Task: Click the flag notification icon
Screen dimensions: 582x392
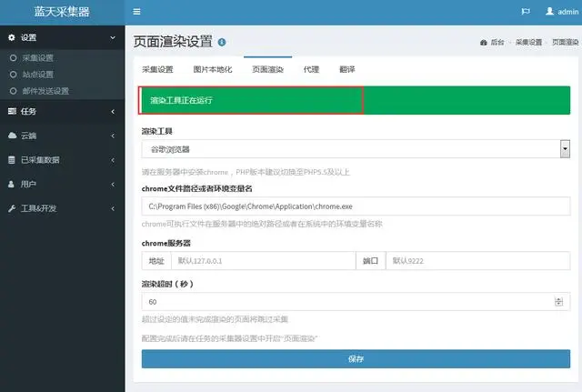Action: point(526,12)
